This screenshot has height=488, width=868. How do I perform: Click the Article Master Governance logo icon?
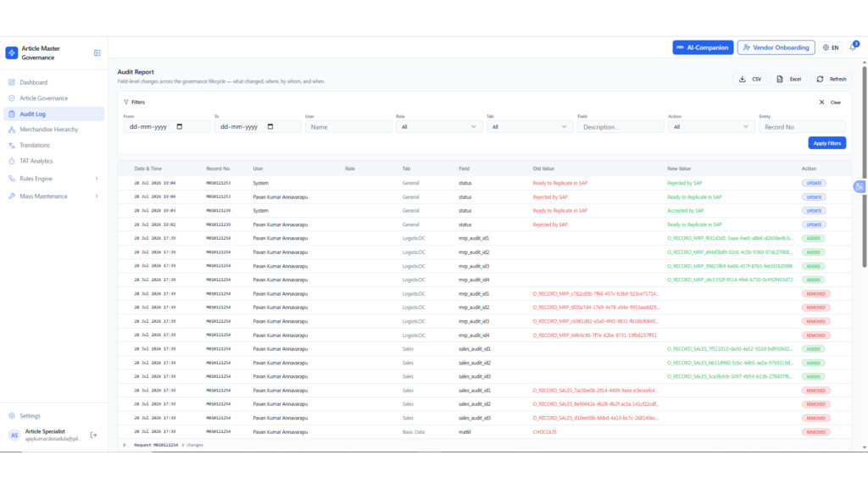pos(12,53)
